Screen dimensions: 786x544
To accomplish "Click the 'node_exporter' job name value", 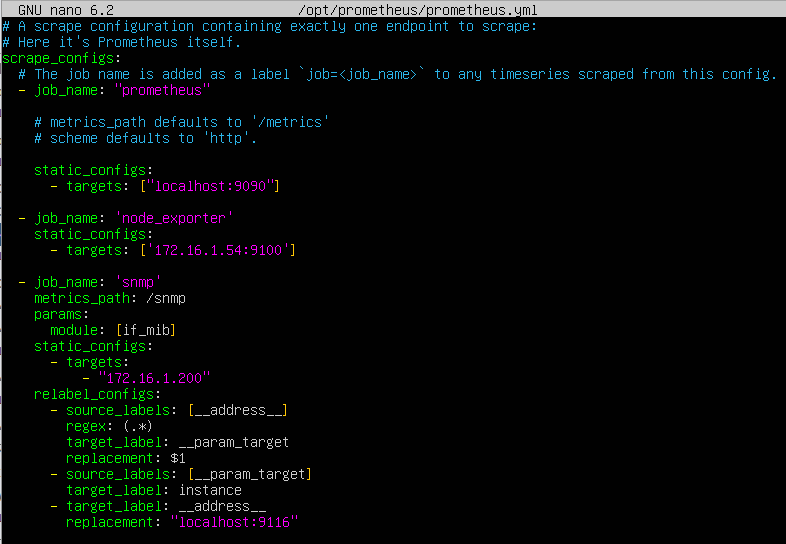I will 174,219.
